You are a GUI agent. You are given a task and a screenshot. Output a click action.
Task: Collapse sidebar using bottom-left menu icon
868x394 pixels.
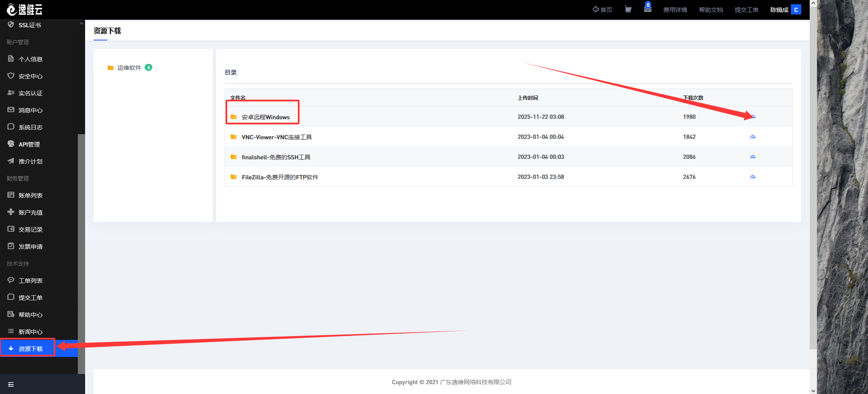(x=11, y=384)
